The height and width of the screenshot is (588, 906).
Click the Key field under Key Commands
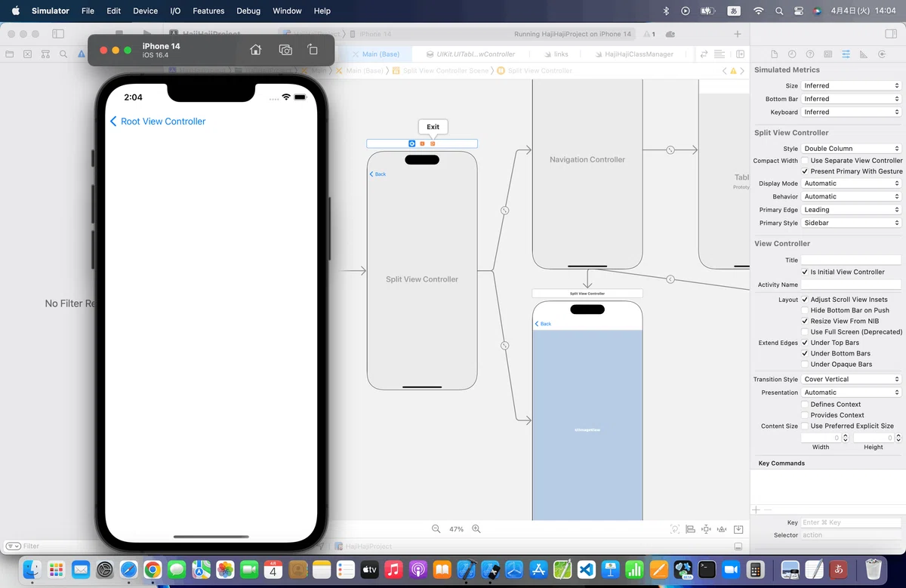tap(851, 522)
